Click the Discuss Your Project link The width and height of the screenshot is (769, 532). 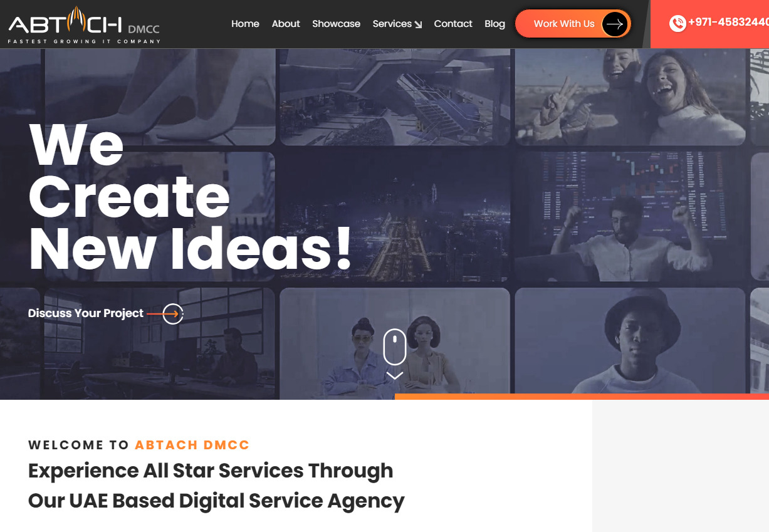coord(86,313)
